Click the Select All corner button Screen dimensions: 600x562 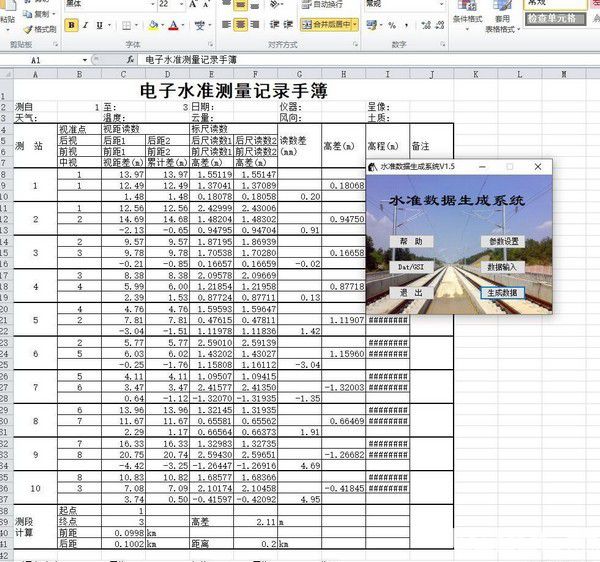click(7, 74)
